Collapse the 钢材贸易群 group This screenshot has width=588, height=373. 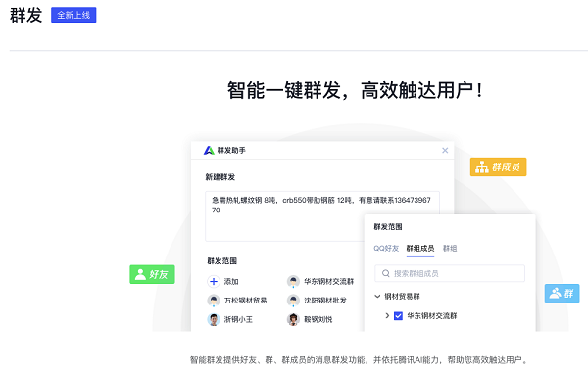tap(377, 297)
